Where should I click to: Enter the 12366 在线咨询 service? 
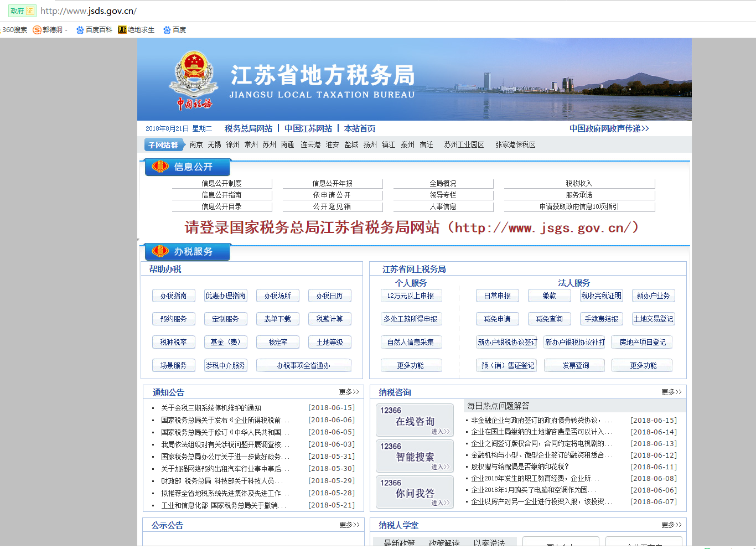(415, 421)
